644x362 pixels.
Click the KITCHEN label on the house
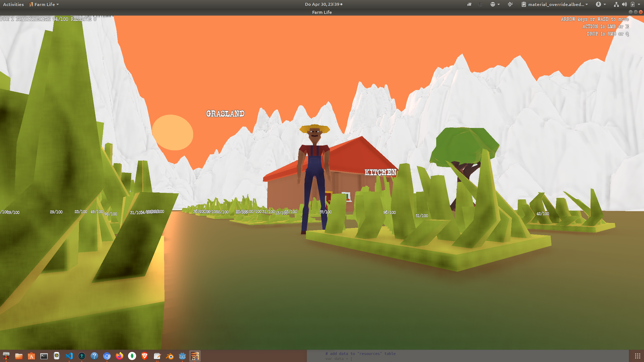(380, 172)
